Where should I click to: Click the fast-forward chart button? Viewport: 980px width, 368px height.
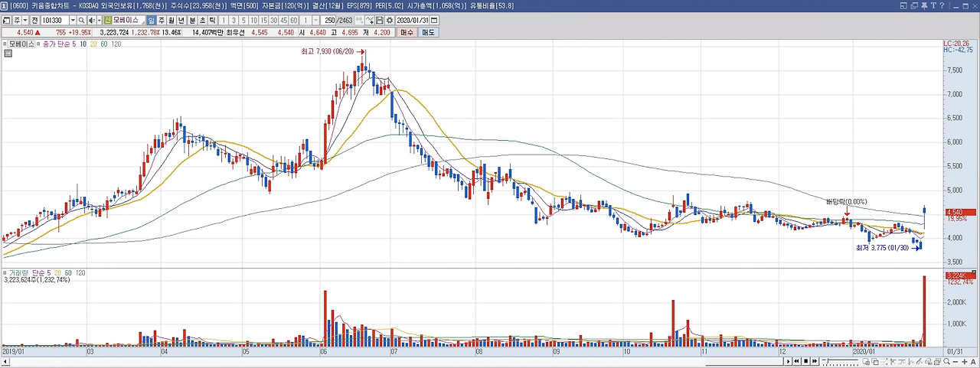(815, 361)
